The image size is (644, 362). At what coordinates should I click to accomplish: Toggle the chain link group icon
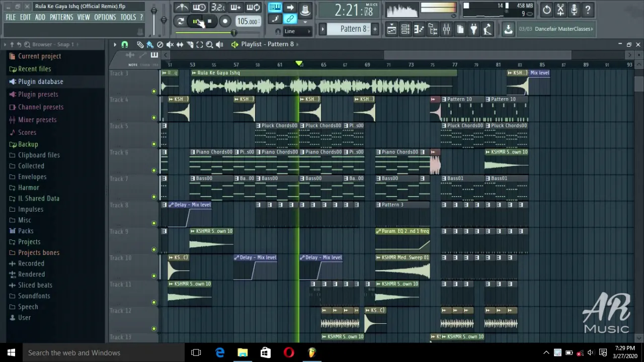(290, 19)
